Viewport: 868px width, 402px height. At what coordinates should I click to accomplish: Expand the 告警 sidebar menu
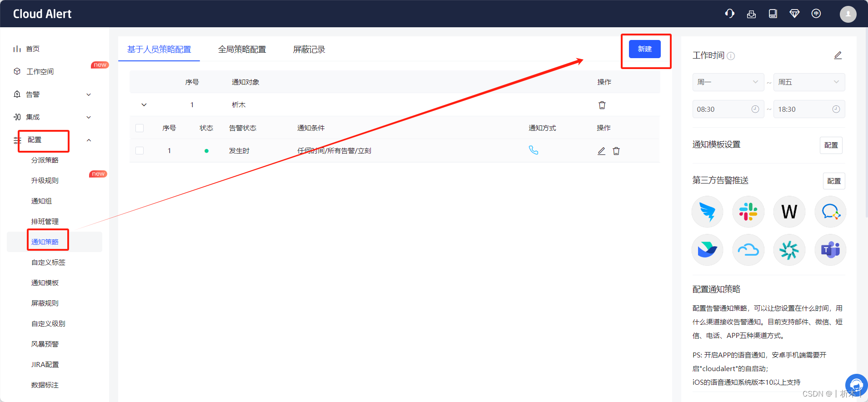[x=89, y=94]
